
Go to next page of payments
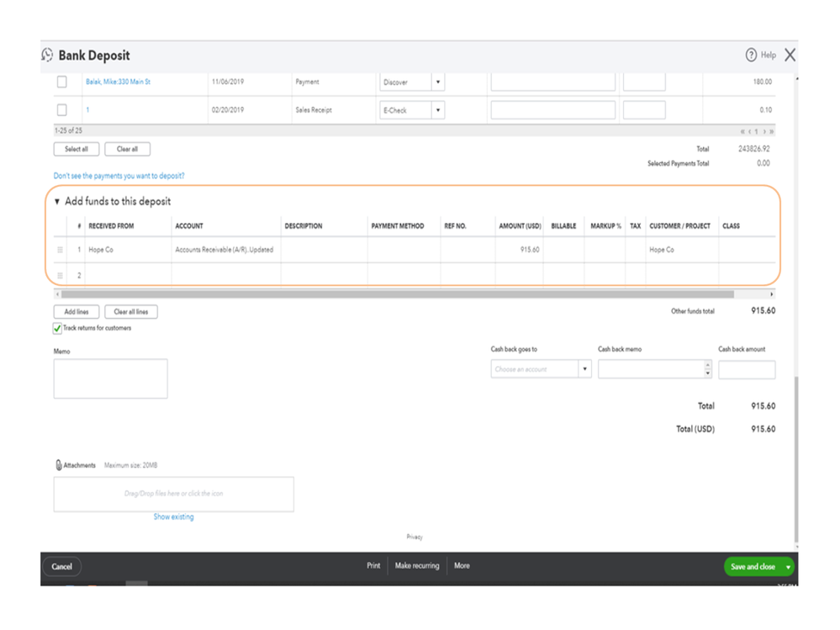click(764, 131)
